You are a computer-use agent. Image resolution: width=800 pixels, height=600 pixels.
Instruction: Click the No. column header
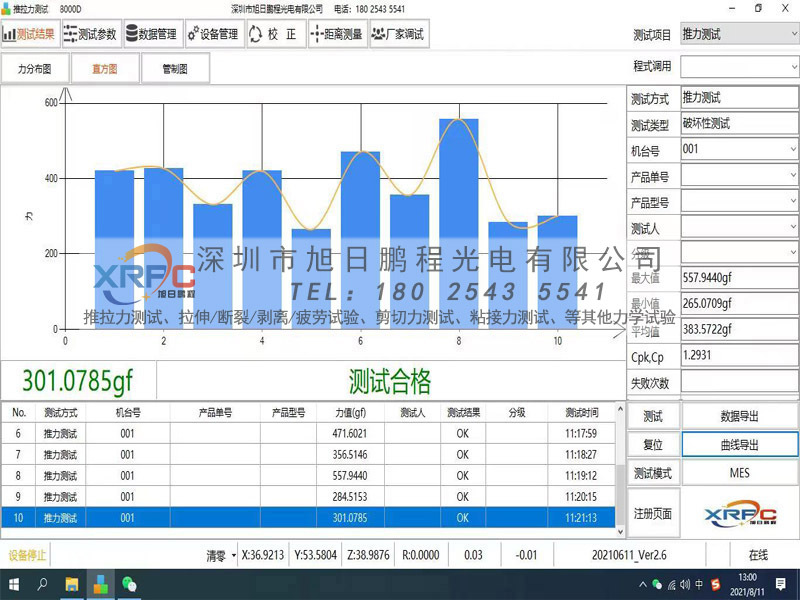coord(19,412)
